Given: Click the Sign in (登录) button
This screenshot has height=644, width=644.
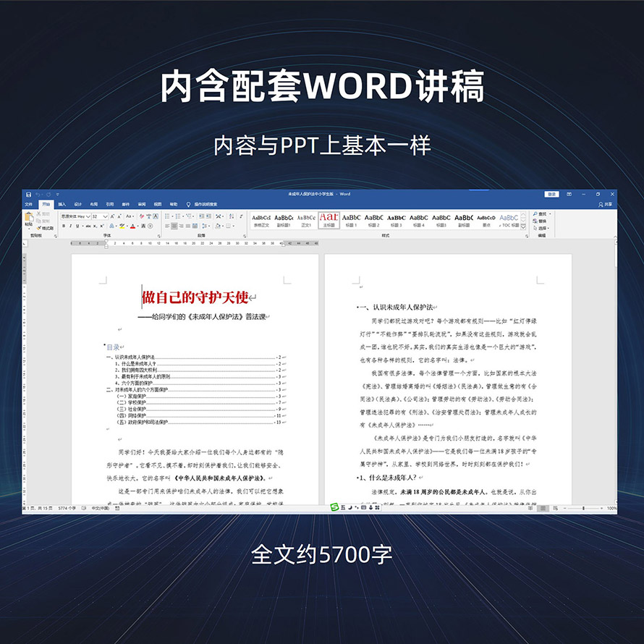Looking at the screenshot, I should (552, 194).
